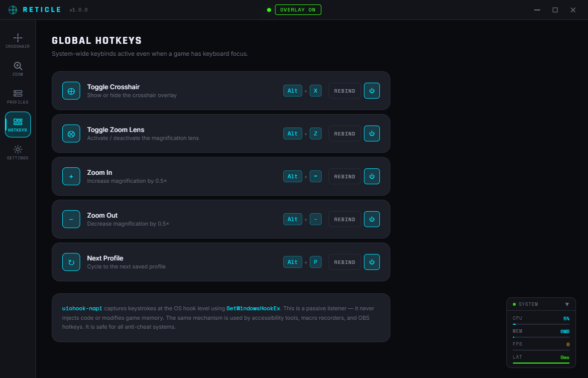Open the Zoom sidebar section

pos(17,69)
